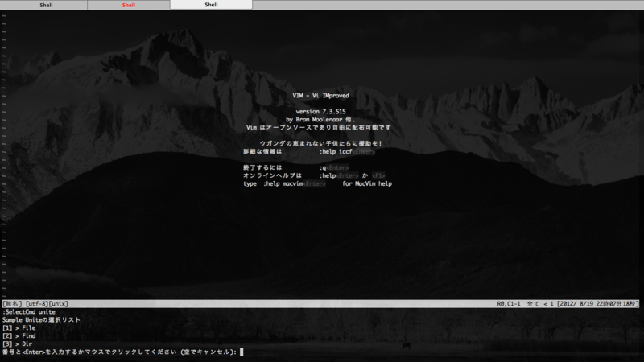Click ':help iccf' command text
Viewport: 644px width, 362px height.
[336, 151]
